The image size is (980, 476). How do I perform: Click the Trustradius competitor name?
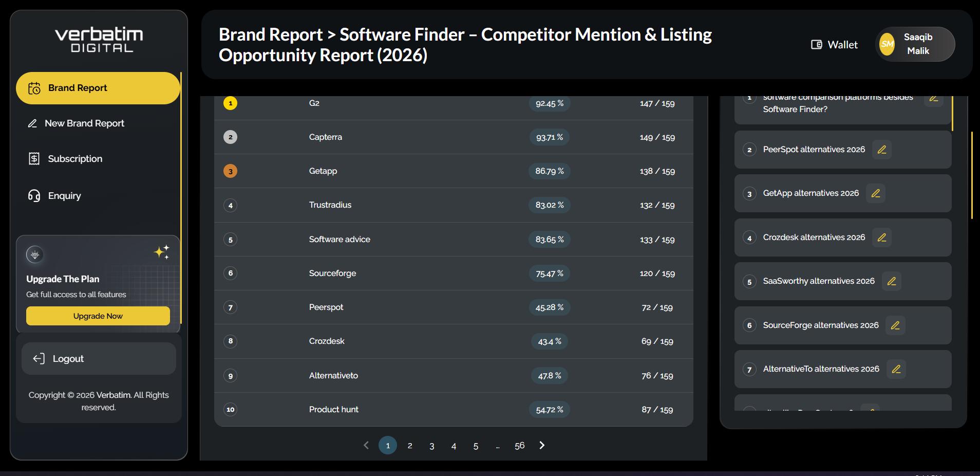coord(330,205)
